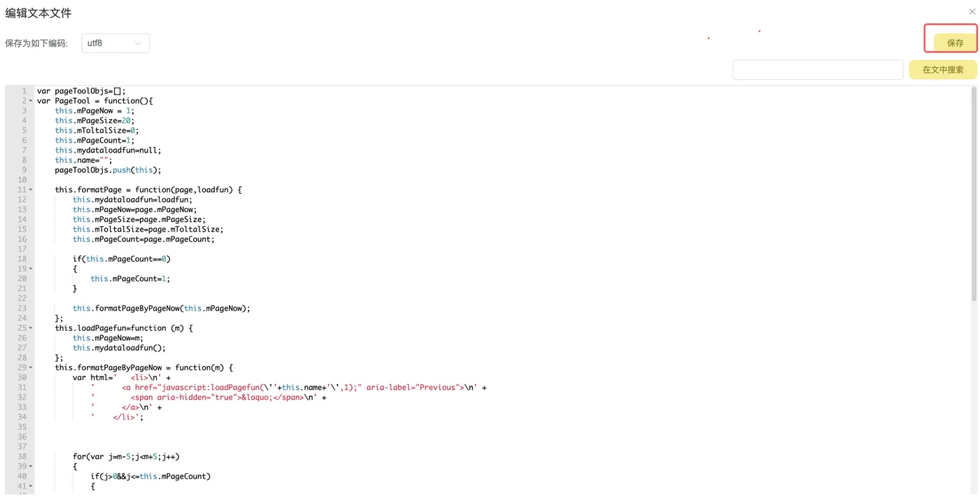Click code 'if(j>0&&j<=this.mPageCount)'
Screen dimensions: 980x499
click(x=150, y=476)
